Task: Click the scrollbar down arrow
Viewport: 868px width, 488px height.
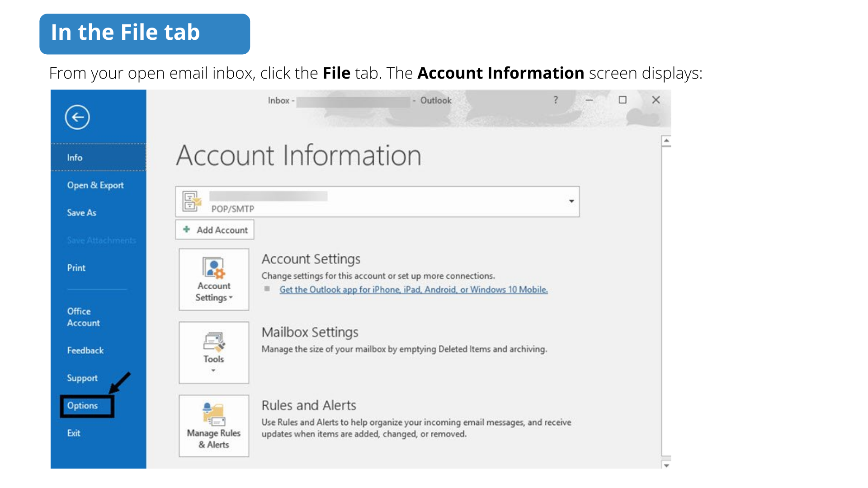Action: click(x=666, y=465)
